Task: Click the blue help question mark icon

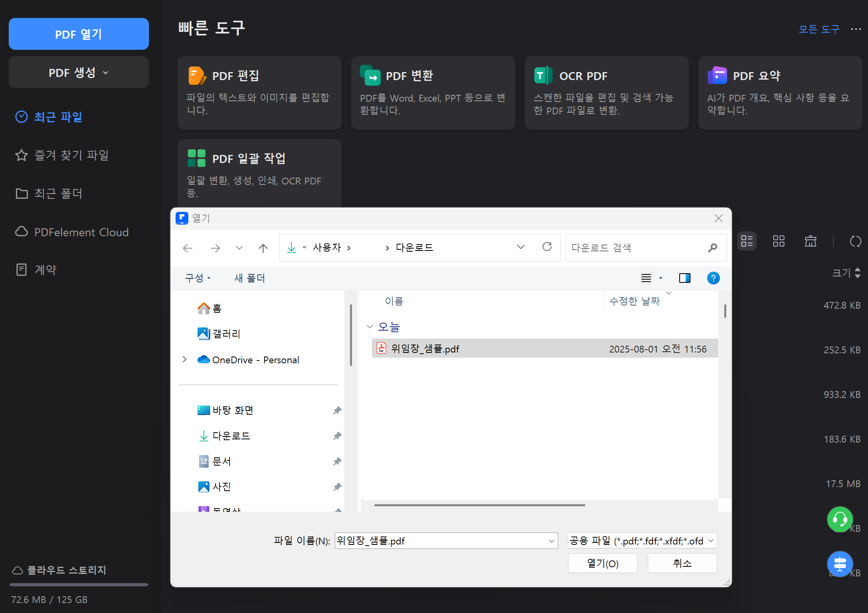Action: click(713, 278)
